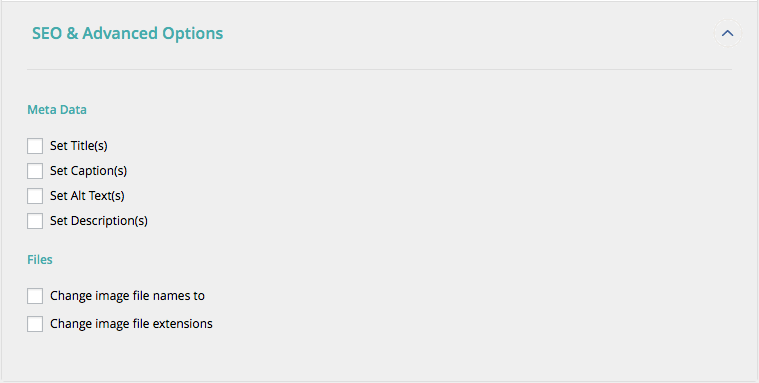Enable the Set Caption(s) checkbox
The image size is (759, 383).
35,171
